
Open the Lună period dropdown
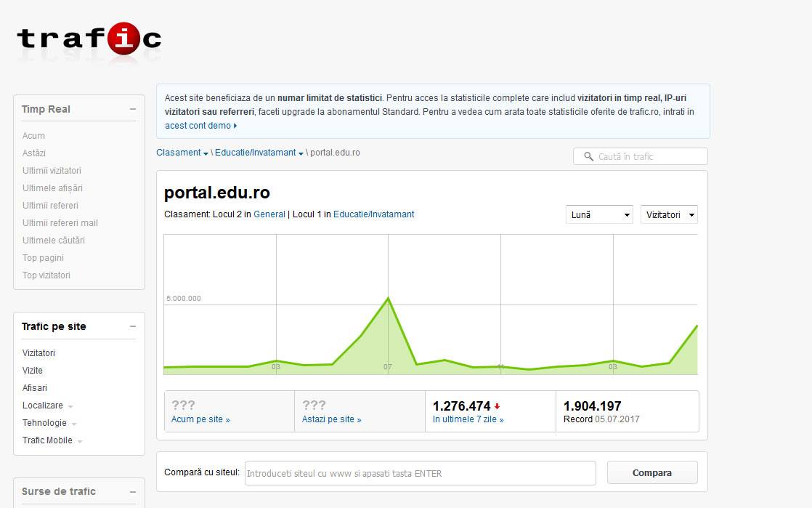point(599,215)
